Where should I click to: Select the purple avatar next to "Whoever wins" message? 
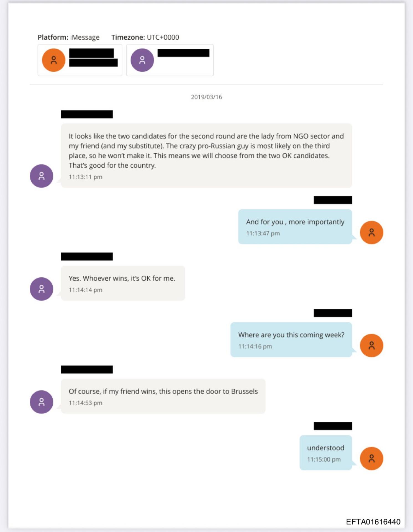click(42, 289)
